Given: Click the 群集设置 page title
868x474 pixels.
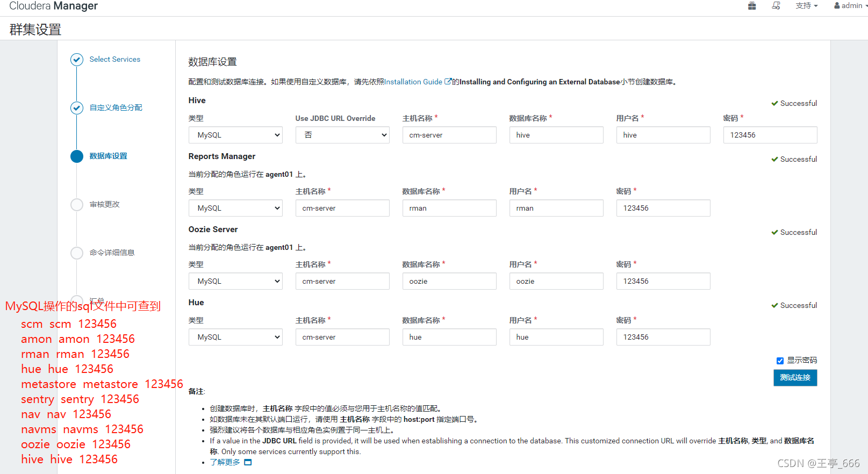Looking at the screenshot, I should click(35, 30).
